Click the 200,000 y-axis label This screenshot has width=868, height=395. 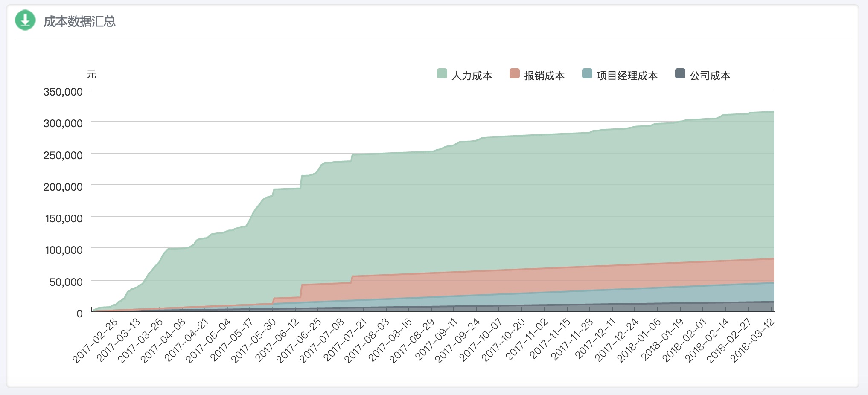(x=63, y=187)
